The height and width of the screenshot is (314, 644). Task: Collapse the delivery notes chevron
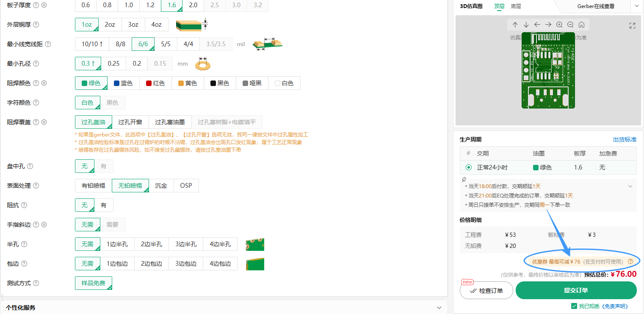pos(630,186)
